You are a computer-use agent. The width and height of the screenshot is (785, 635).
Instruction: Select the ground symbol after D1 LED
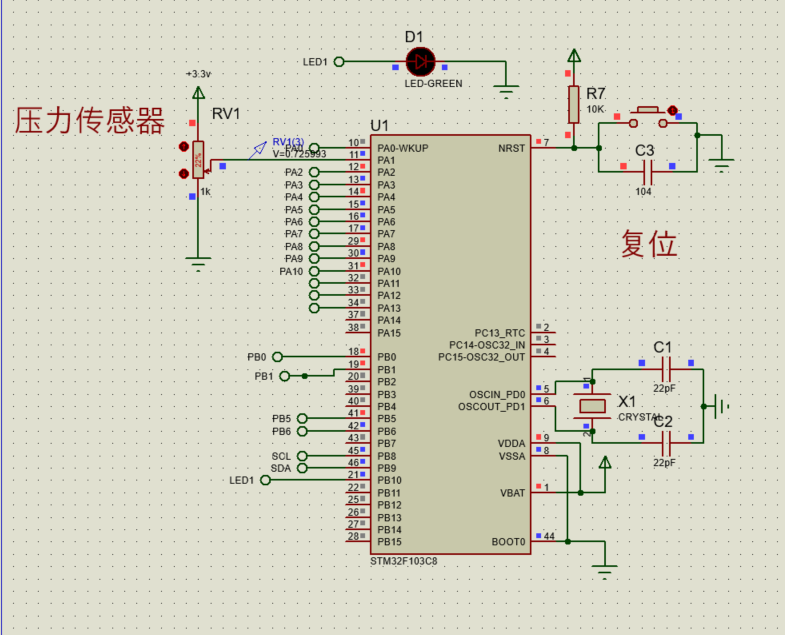coord(506,91)
